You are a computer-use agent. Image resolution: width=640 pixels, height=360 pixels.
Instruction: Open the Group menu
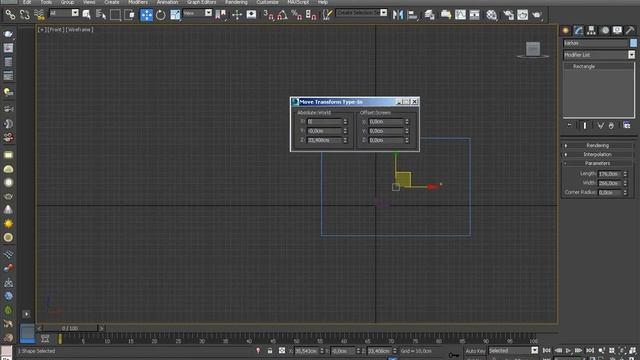point(67,2)
